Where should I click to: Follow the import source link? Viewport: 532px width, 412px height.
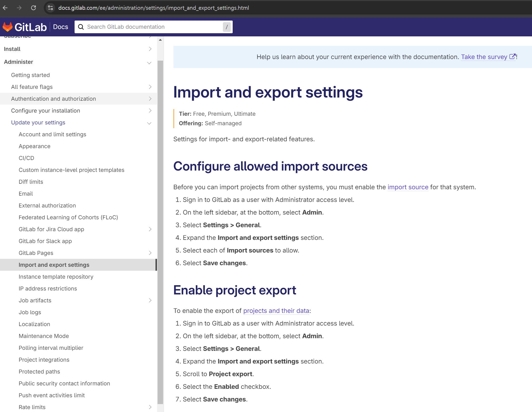pyautogui.click(x=408, y=187)
